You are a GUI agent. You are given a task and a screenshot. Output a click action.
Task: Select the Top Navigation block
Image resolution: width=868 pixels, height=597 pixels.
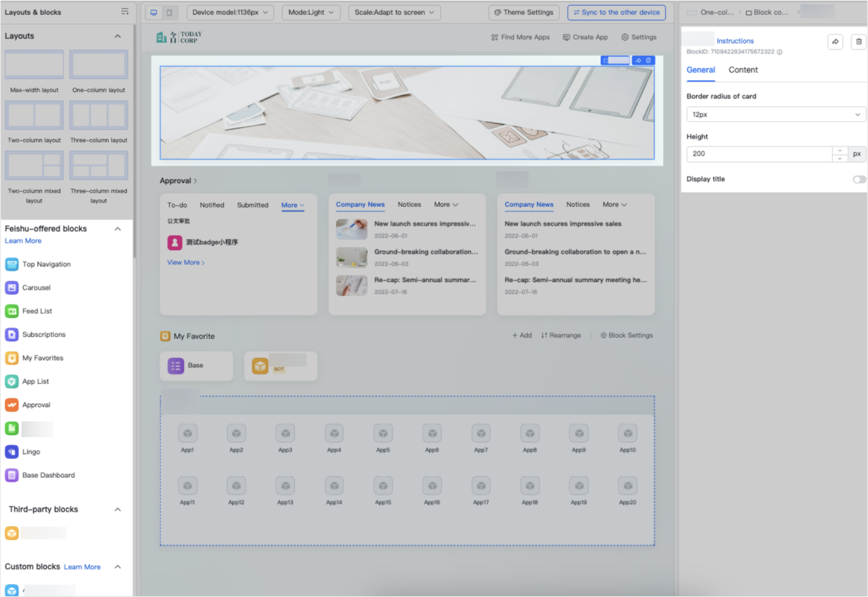(46, 264)
